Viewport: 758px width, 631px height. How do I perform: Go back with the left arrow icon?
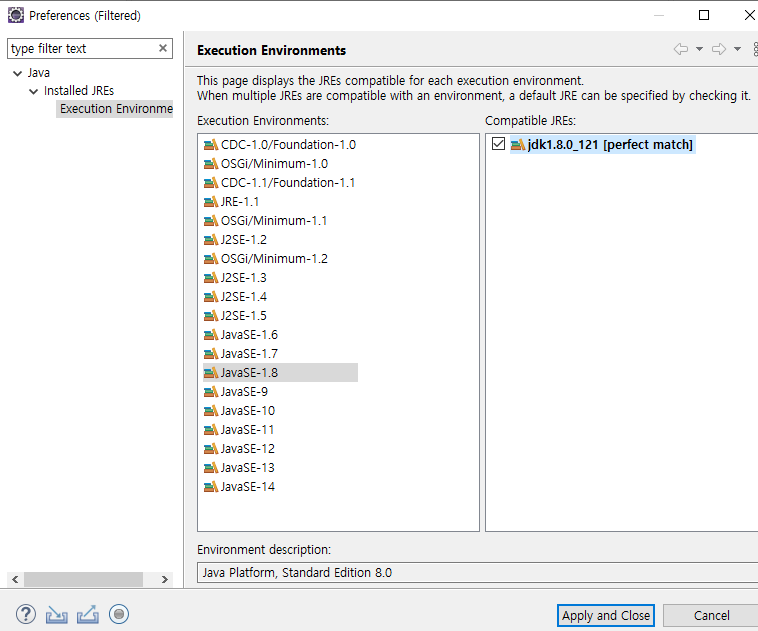point(681,49)
